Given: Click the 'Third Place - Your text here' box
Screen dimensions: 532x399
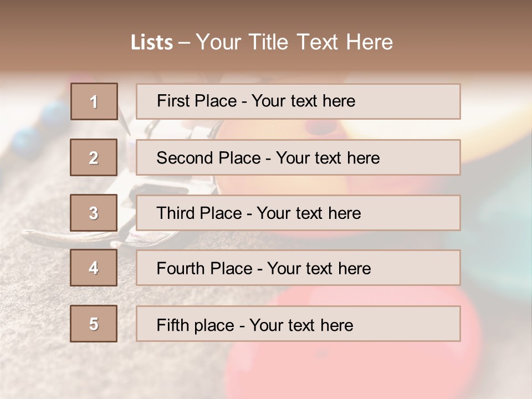Looking at the screenshot, I should click(298, 213).
